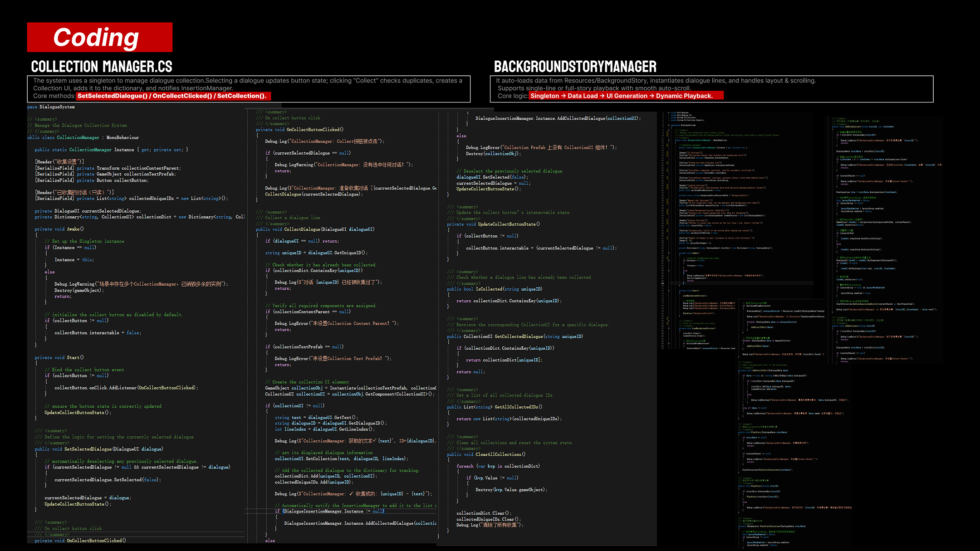Select the BACKGROUNDSTORYMANAGER heading
980x551 pixels.
[575, 67]
